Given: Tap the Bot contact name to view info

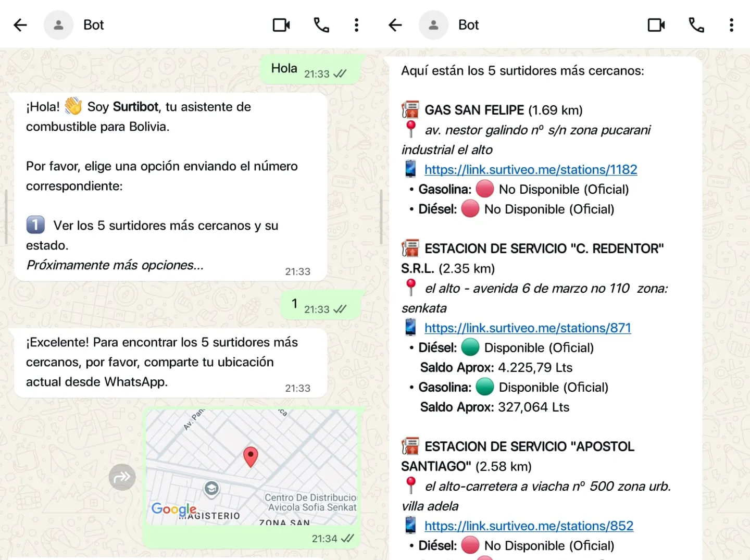Looking at the screenshot, I should (x=94, y=24).
